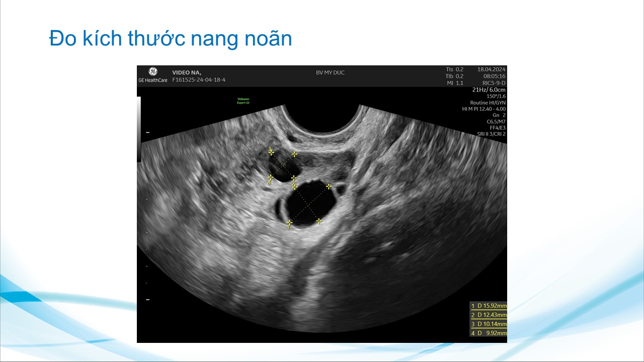The height and width of the screenshot is (362, 644).
Task: Click the 21Hz/6.0cm frame rate readout
Action: pyautogui.click(x=489, y=89)
